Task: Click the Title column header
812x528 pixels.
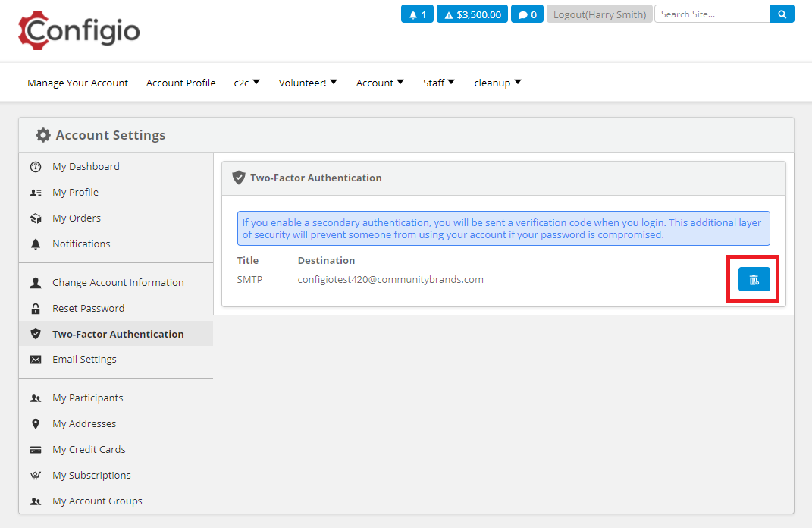Action: tap(247, 260)
